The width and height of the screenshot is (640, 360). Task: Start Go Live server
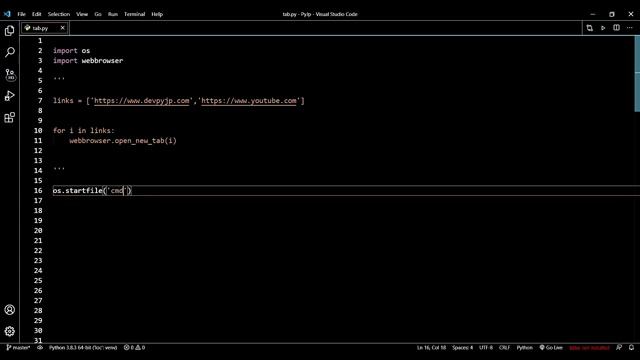(551, 348)
